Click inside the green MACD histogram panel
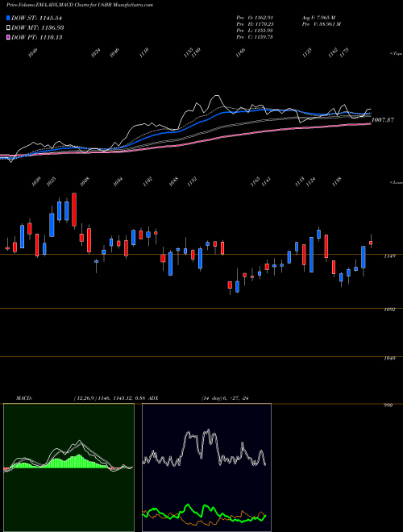Screen dimensions: 403x532 (x=69, y=468)
